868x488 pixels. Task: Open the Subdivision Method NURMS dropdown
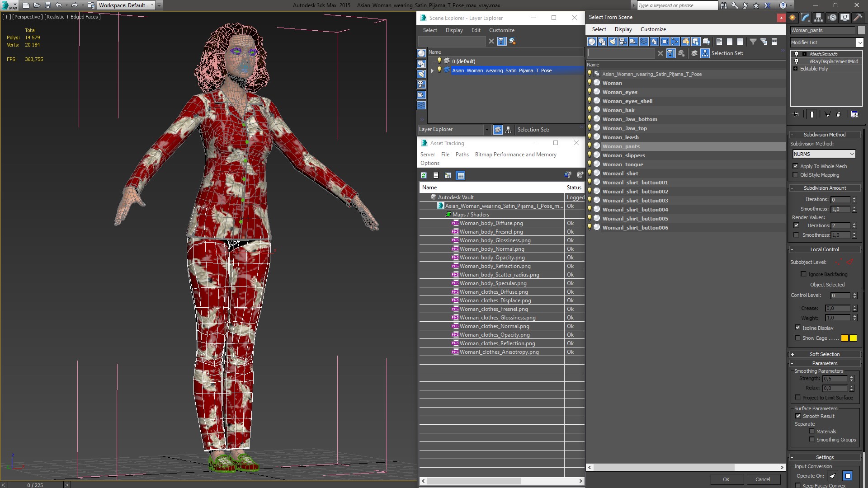(824, 154)
